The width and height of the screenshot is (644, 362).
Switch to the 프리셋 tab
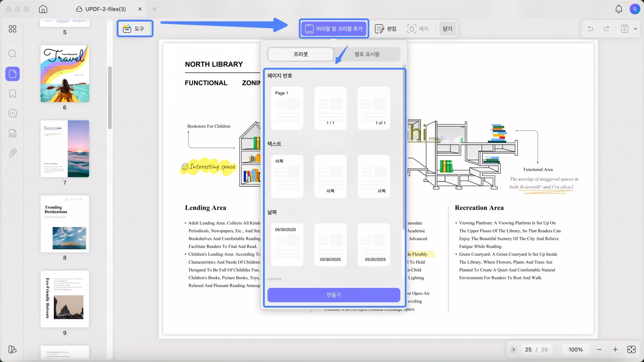coord(301,54)
